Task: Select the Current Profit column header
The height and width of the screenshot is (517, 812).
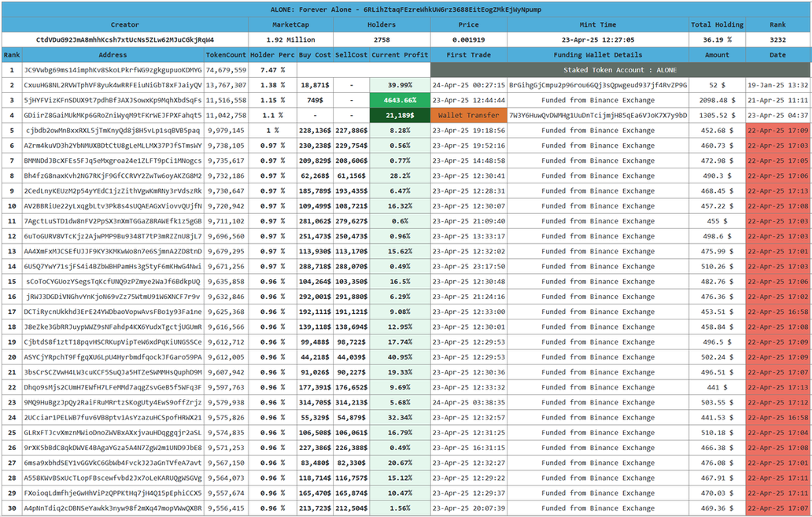Action: click(x=400, y=55)
